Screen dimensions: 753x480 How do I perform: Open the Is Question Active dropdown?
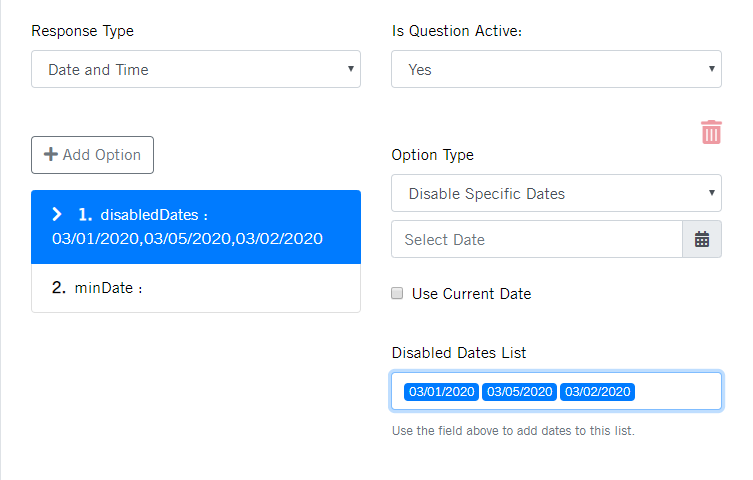click(556, 69)
